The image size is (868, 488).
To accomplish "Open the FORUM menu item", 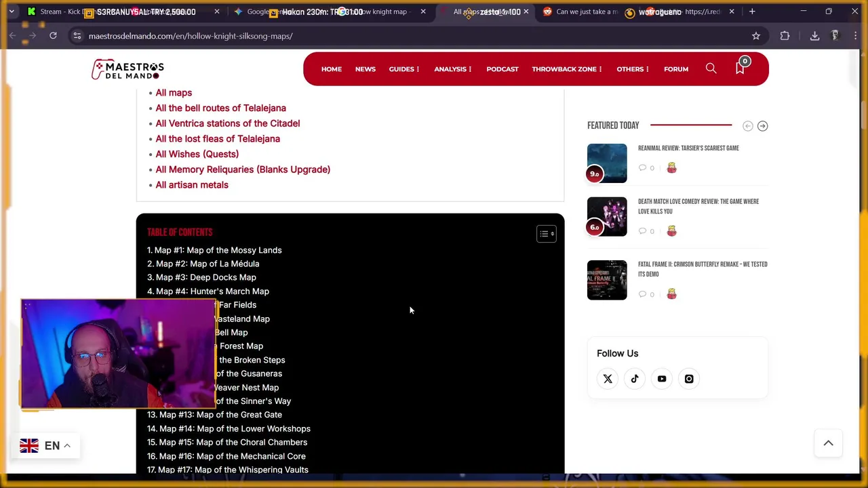I will 676,69.
